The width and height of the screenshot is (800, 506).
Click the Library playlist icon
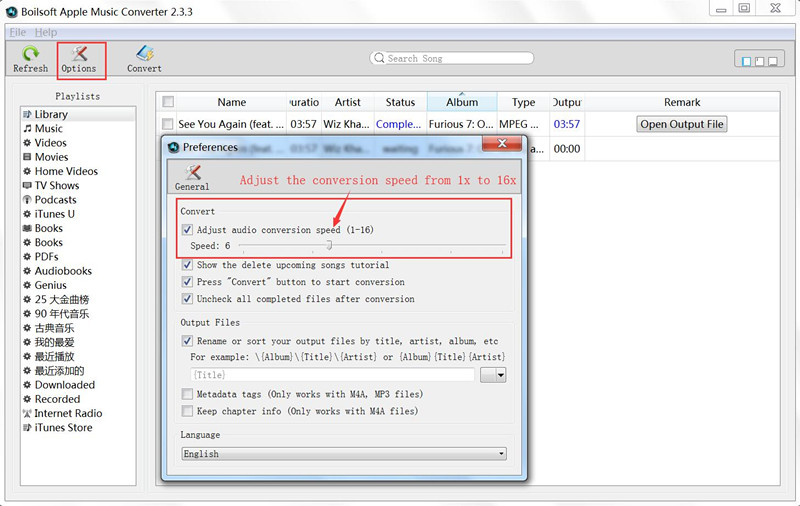(27, 114)
